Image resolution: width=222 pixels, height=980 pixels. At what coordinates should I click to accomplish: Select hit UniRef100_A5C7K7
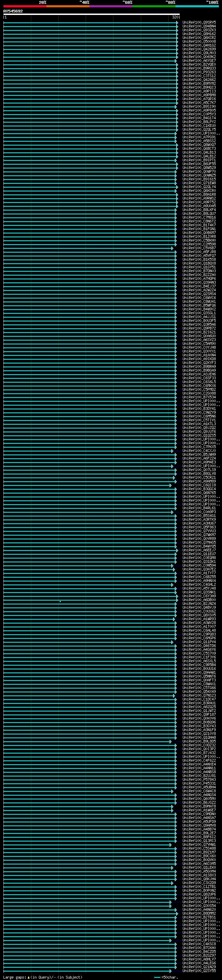point(199,103)
